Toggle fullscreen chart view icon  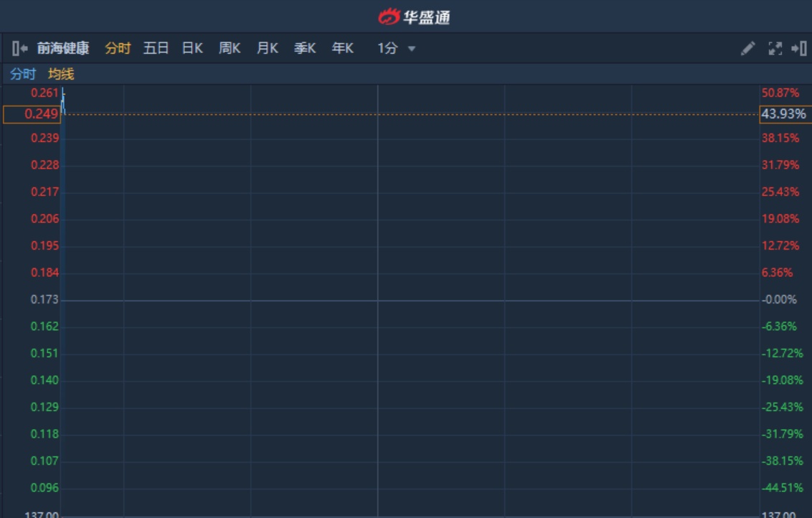coord(775,49)
